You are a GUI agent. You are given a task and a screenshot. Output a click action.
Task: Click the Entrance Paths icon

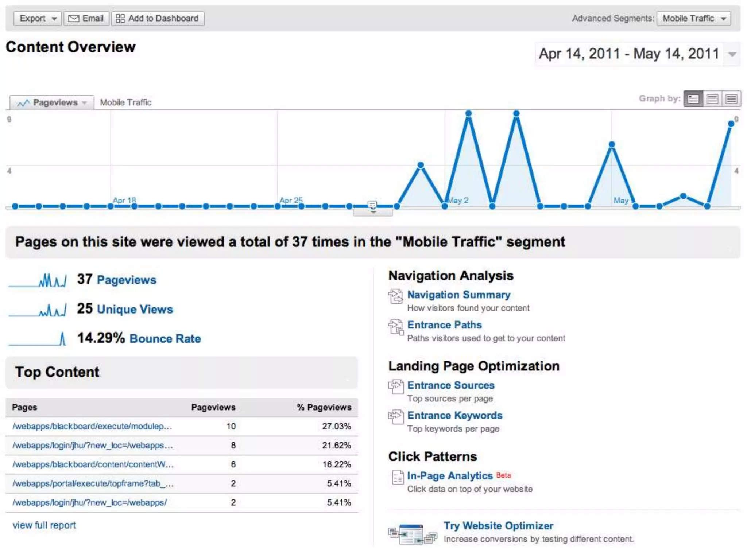(x=395, y=327)
